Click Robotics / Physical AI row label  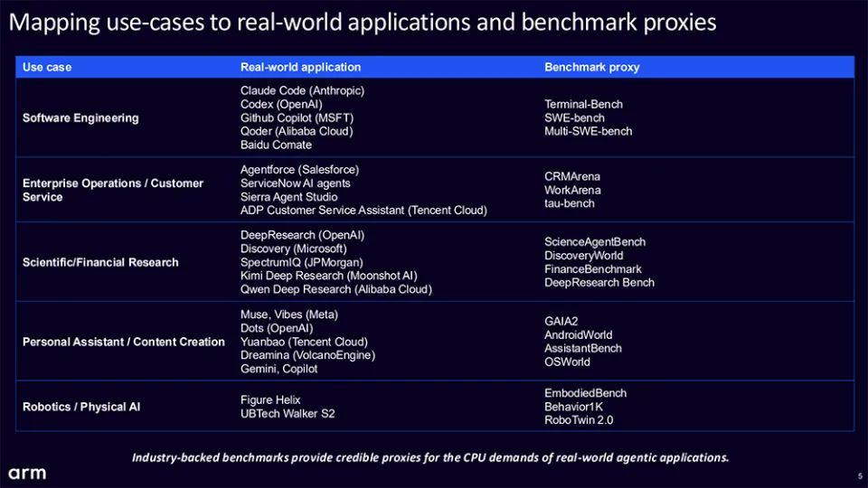pyautogui.click(x=81, y=407)
